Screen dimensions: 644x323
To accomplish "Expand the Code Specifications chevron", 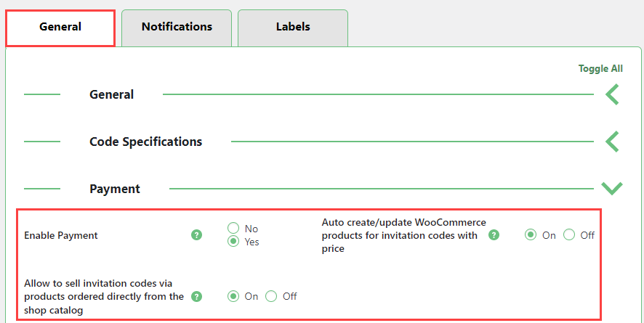I will tap(612, 142).
